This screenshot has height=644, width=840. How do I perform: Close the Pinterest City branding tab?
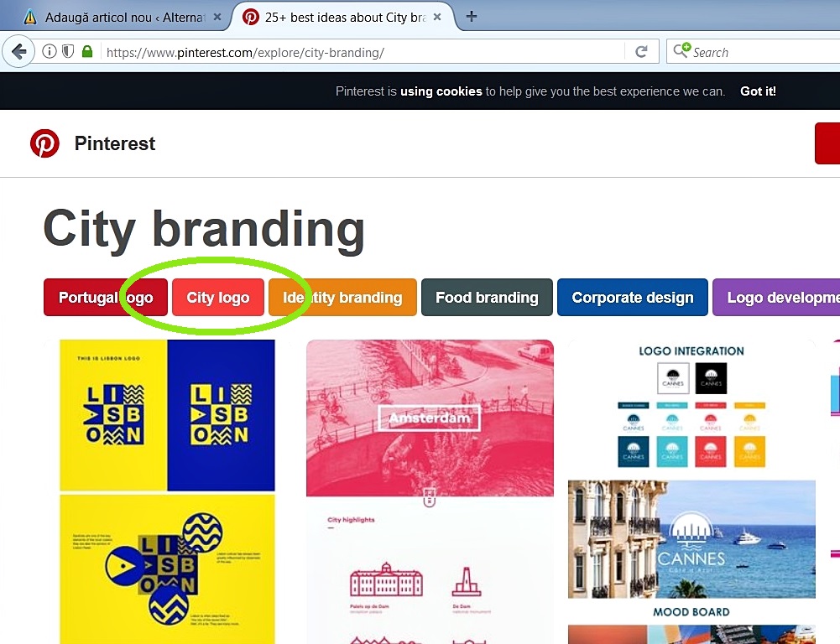437,17
